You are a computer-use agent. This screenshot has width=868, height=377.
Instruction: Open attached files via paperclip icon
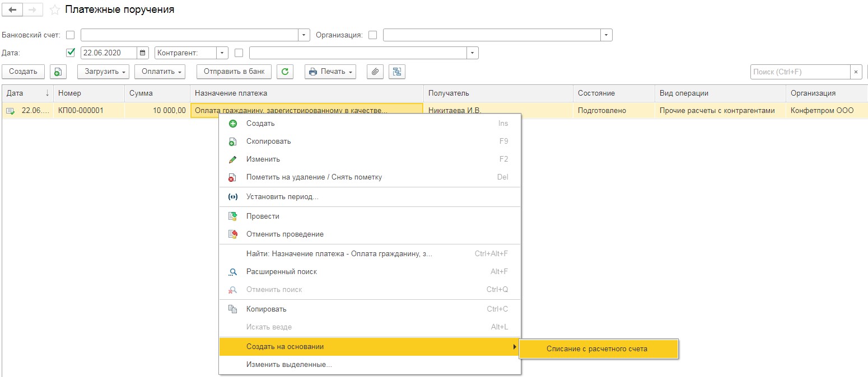point(375,72)
